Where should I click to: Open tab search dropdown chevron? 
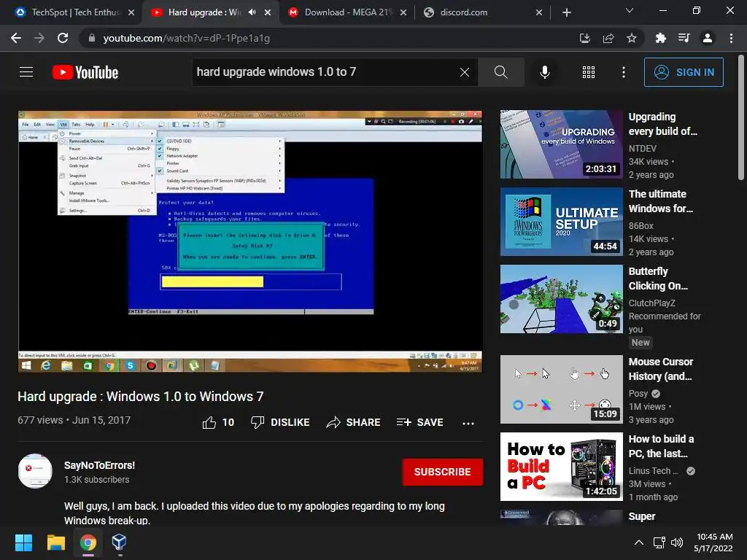tap(630, 10)
